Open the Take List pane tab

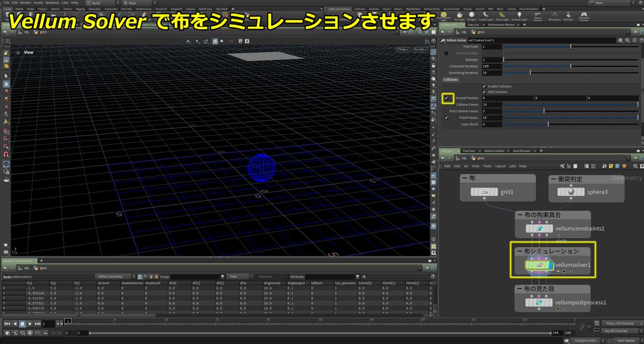pos(473,25)
